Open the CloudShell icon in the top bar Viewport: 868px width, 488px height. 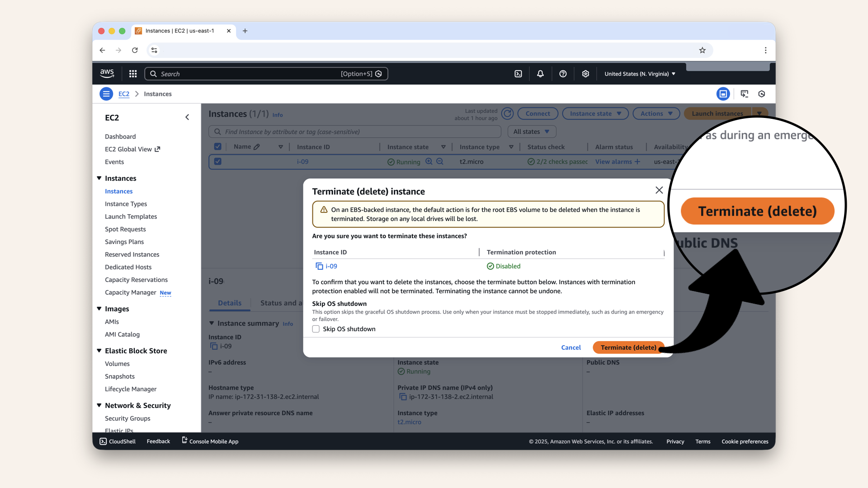(518, 74)
